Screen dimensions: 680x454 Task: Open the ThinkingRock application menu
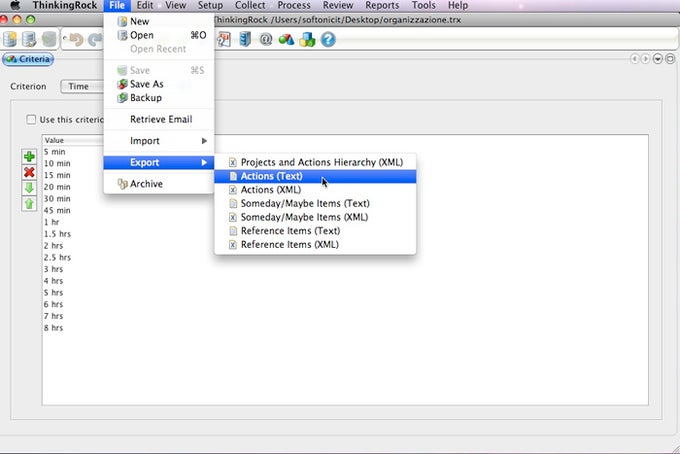[x=65, y=5]
